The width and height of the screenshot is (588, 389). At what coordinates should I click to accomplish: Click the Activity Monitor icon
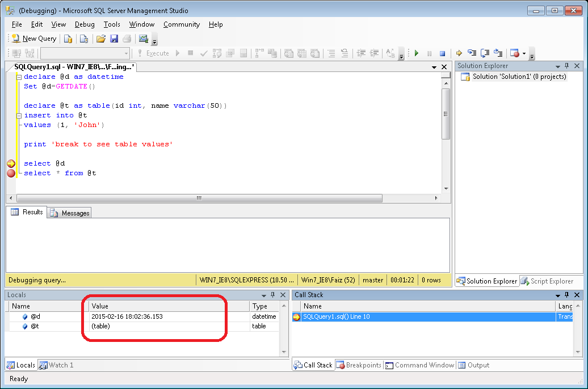[143, 39]
